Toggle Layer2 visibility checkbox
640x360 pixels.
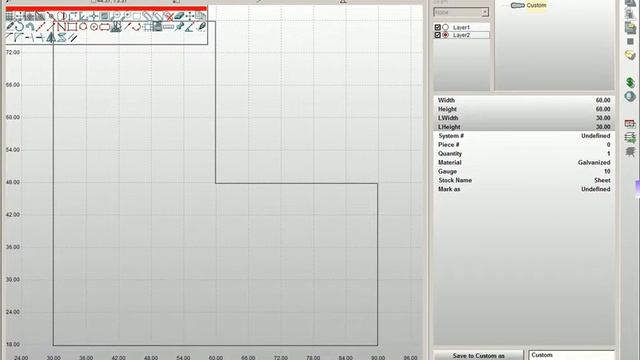tap(438, 35)
